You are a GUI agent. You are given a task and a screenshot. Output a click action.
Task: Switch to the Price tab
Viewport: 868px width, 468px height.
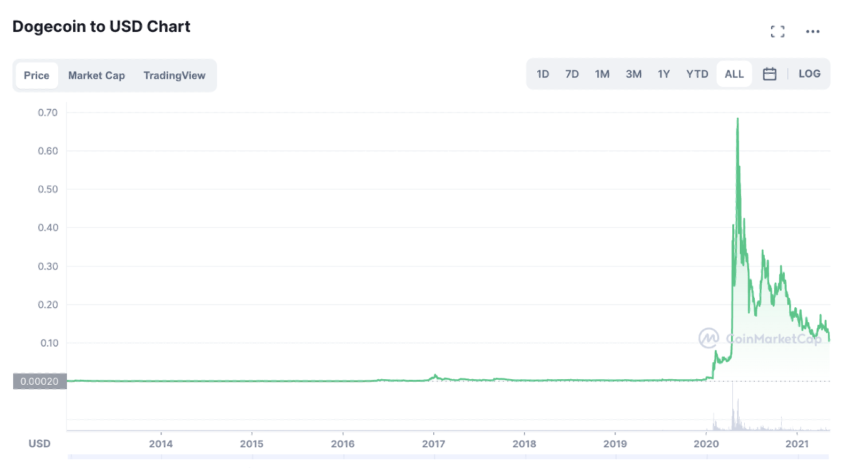pyautogui.click(x=37, y=75)
